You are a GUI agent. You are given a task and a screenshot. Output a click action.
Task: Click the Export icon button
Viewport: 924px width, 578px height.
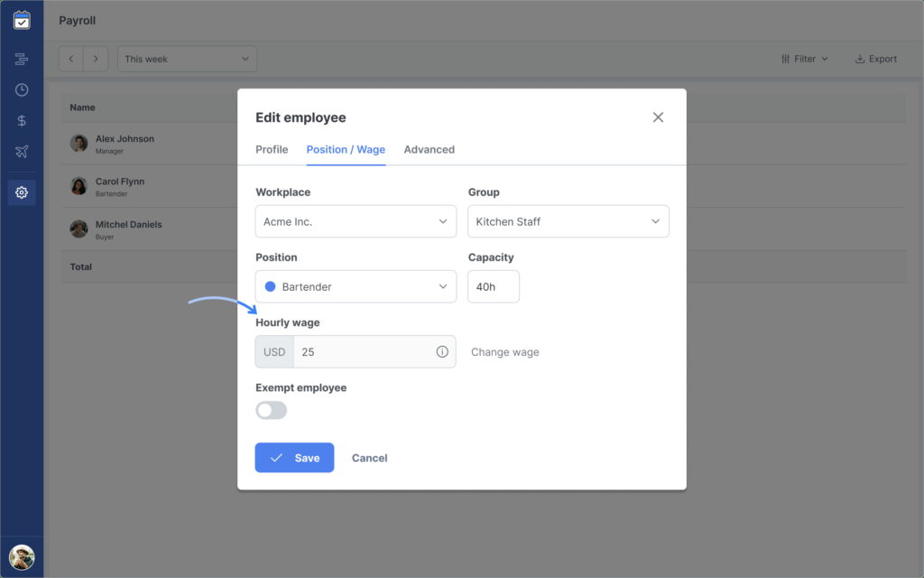pyautogui.click(x=874, y=58)
